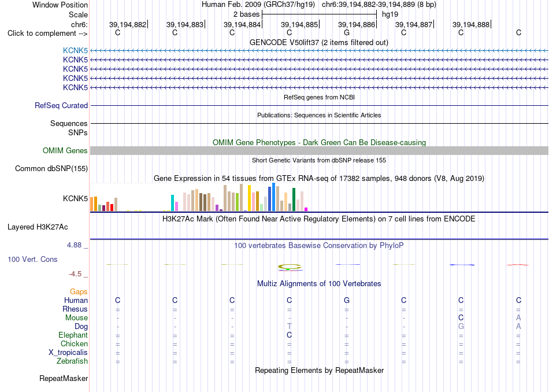Click the Human species label
Image resolution: width=549 pixels, height=392 pixels.
76,300
